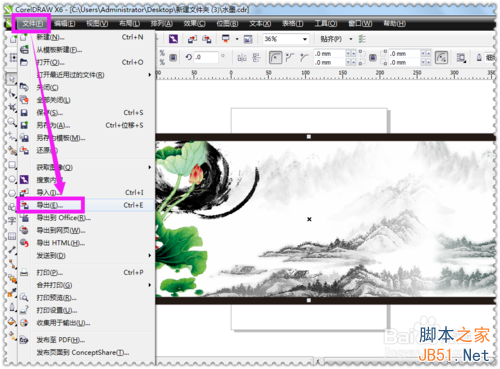This screenshot has height=369, width=500.
Task: Select the round corner button
Action: tap(275, 58)
